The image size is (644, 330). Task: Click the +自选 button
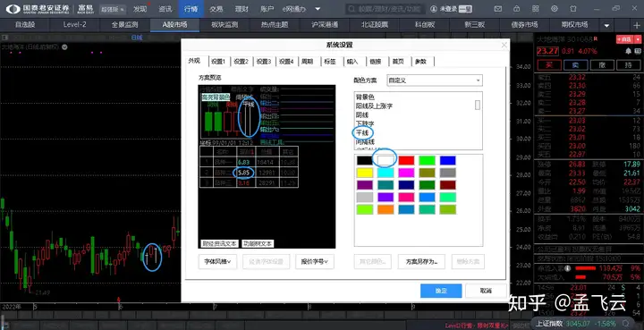(x=624, y=39)
